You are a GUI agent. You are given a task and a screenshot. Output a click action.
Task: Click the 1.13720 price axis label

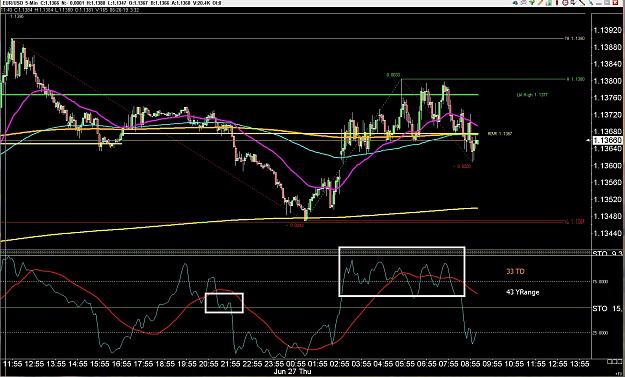[607, 115]
